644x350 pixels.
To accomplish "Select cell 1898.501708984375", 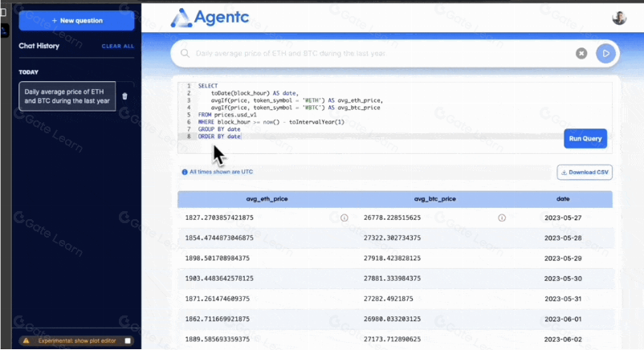I will coord(218,258).
